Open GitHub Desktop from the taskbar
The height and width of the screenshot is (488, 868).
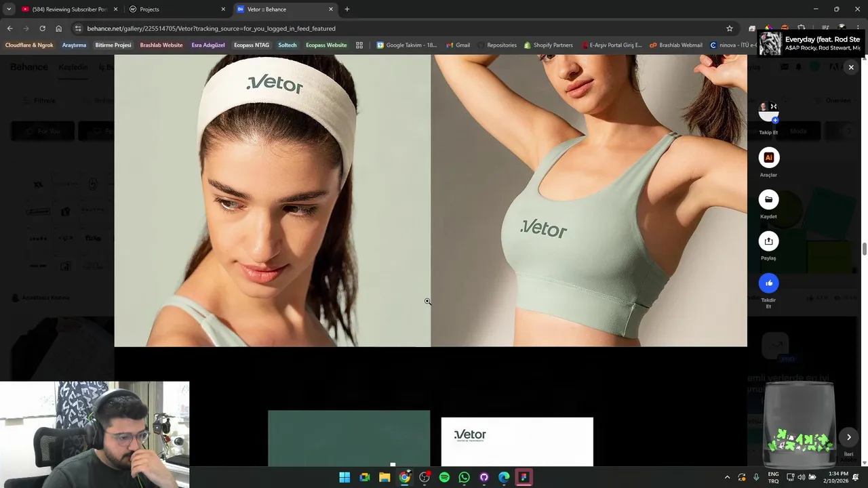coord(484,477)
